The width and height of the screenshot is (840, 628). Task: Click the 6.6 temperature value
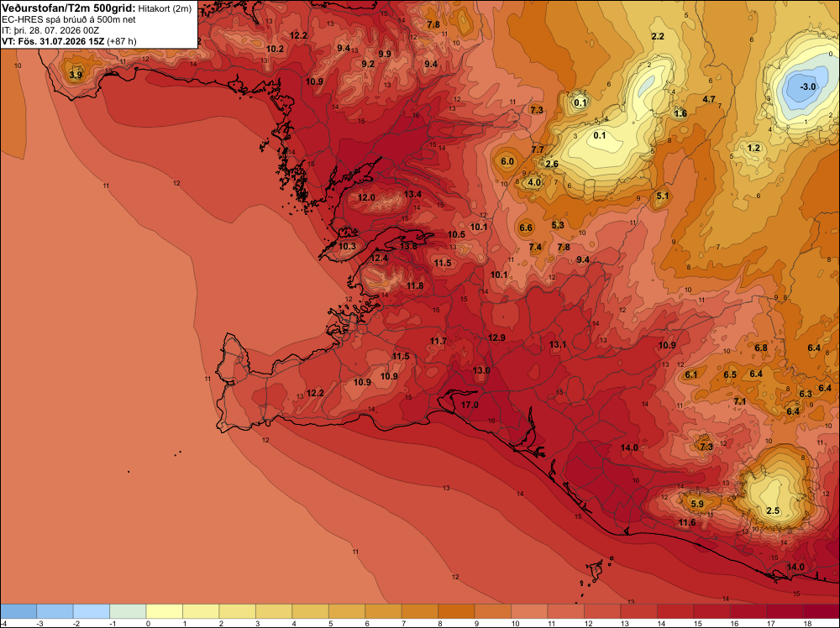(526, 228)
